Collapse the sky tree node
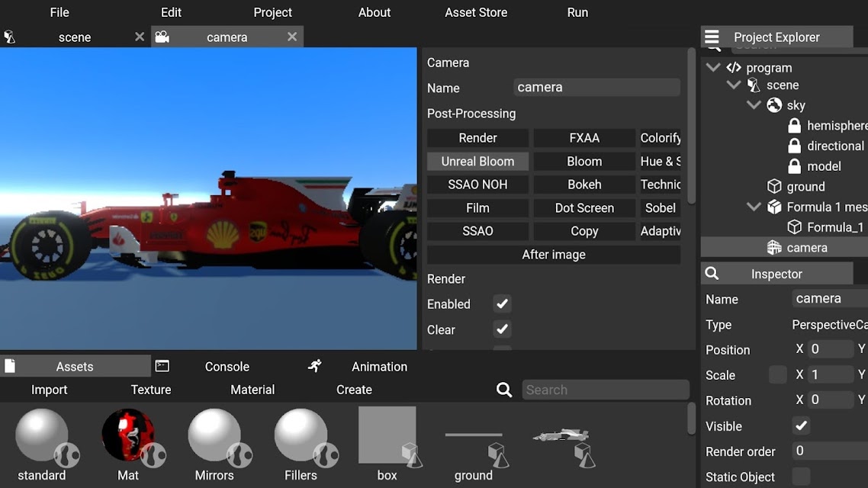 click(x=754, y=105)
